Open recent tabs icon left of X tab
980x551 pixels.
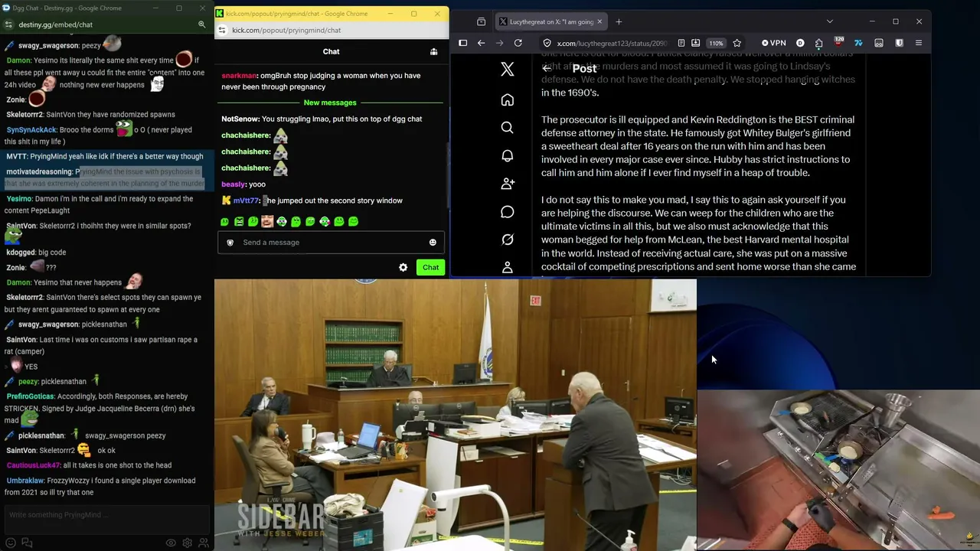click(x=481, y=21)
